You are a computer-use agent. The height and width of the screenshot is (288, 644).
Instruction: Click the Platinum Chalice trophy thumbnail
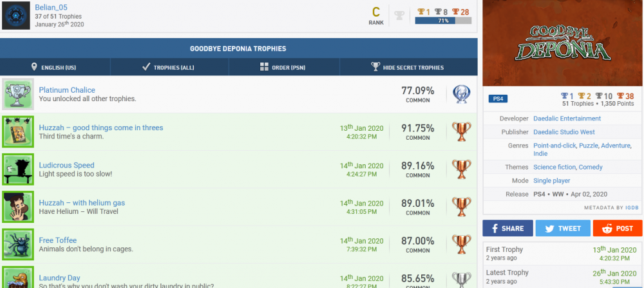point(17,95)
